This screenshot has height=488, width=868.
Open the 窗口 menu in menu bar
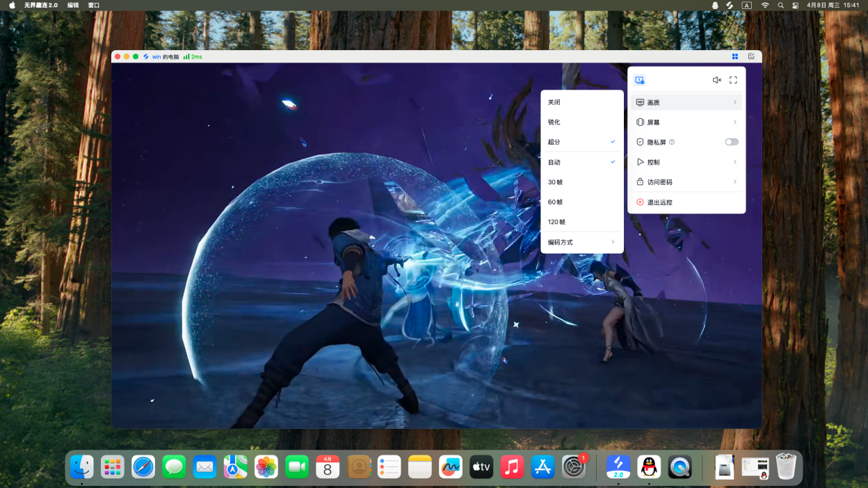(x=94, y=5)
